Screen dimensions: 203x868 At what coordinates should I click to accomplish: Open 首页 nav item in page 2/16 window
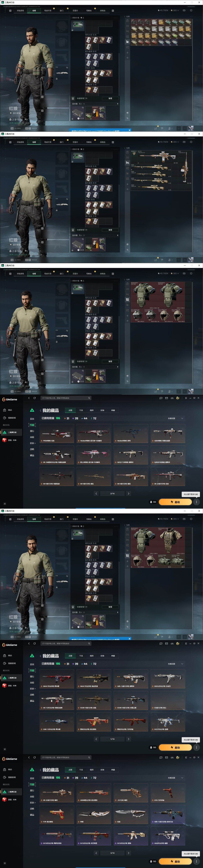tap(32, 419)
